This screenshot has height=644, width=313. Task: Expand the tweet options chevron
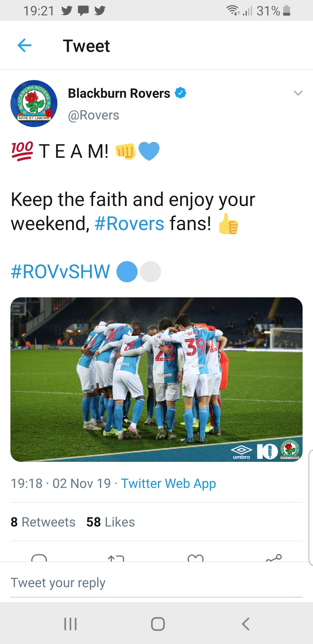pos(298,93)
